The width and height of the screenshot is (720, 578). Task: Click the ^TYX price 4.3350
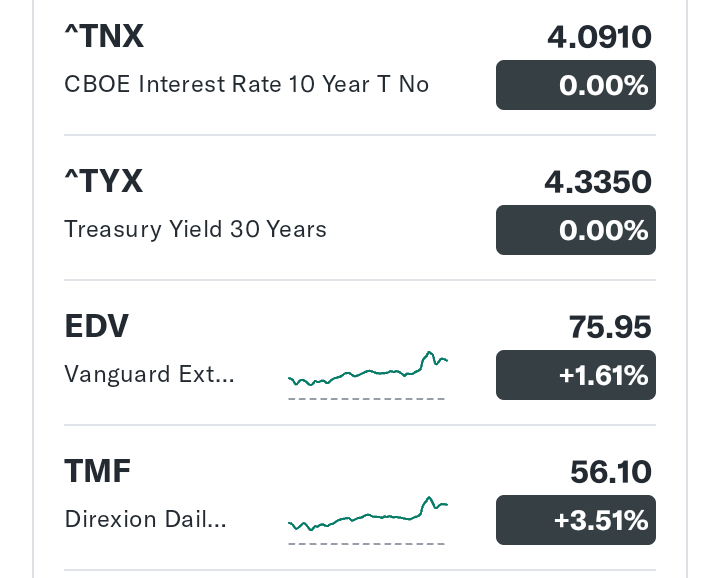coord(598,182)
